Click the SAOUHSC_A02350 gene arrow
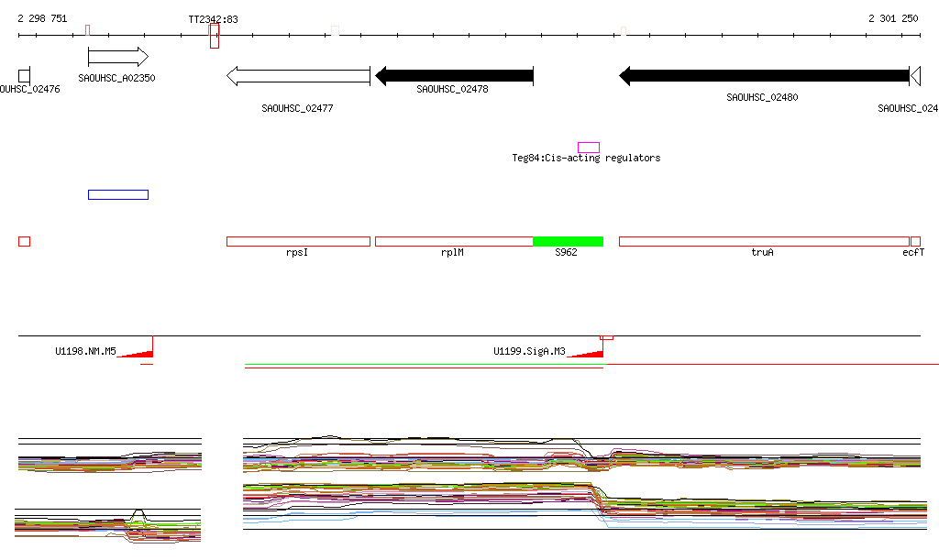The height and width of the screenshot is (560, 939). click(118, 57)
